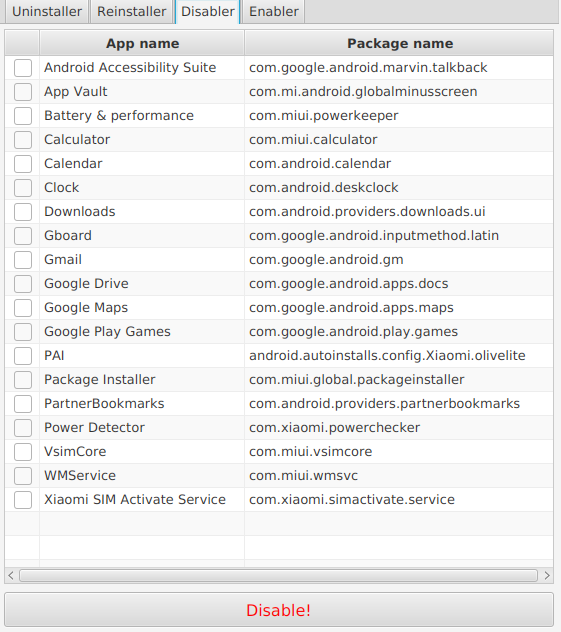
Task: Check the Power Detector checkbox
Action: pyautogui.click(x=23, y=428)
